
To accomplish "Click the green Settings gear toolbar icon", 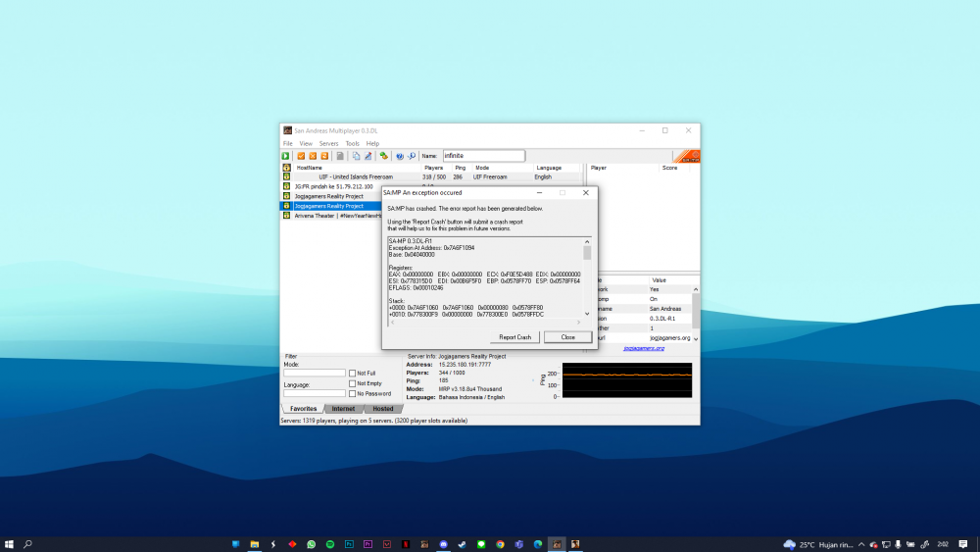I will (x=384, y=156).
